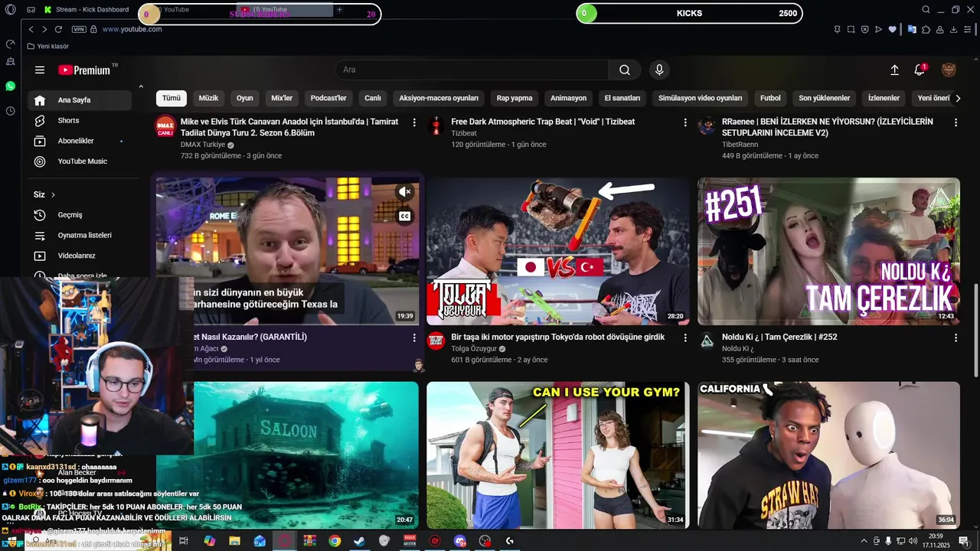Open Yeni klasör bookmarks folder
Viewport: 980px width, 551px height.
click(47, 47)
